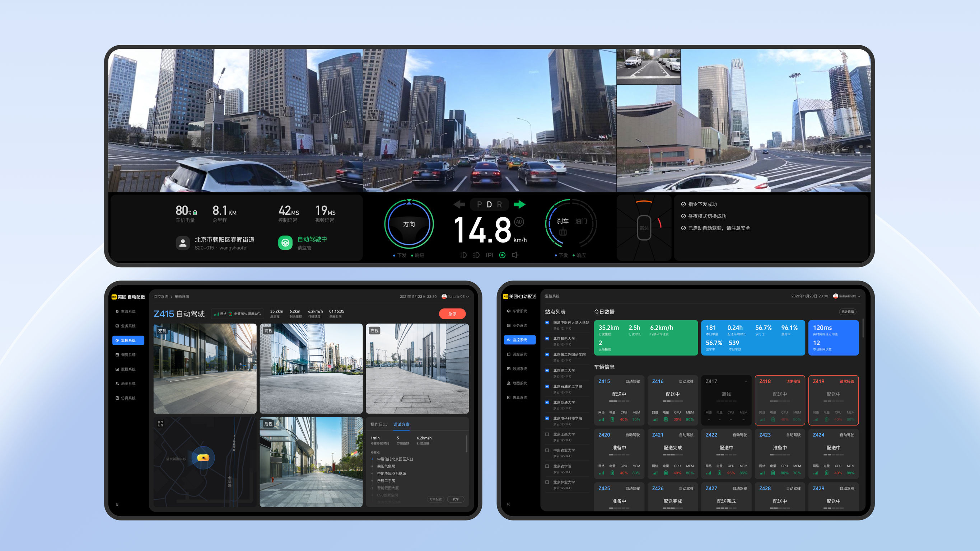The width and height of the screenshot is (980, 551).
Task: Switch to the 操作日志 tab
Action: click(x=378, y=424)
